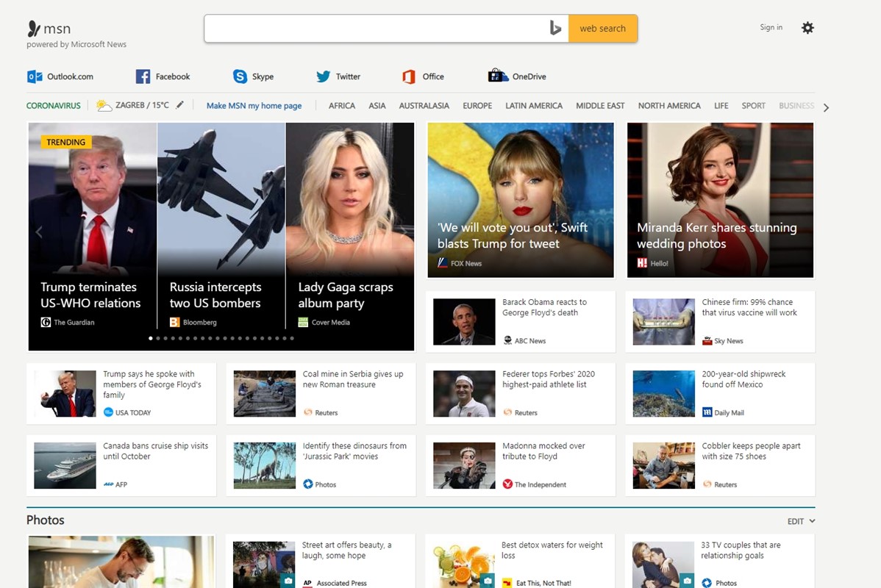Open the SPORT navigation tab
This screenshot has height=588, width=881.
(x=753, y=106)
